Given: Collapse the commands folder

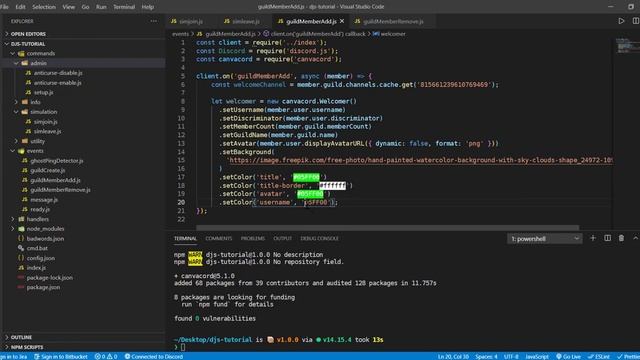Looking at the screenshot, I should (x=40, y=53).
